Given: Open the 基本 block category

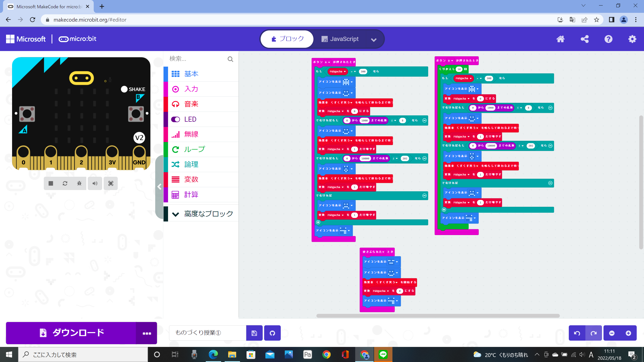Looking at the screenshot, I should tap(201, 74).
